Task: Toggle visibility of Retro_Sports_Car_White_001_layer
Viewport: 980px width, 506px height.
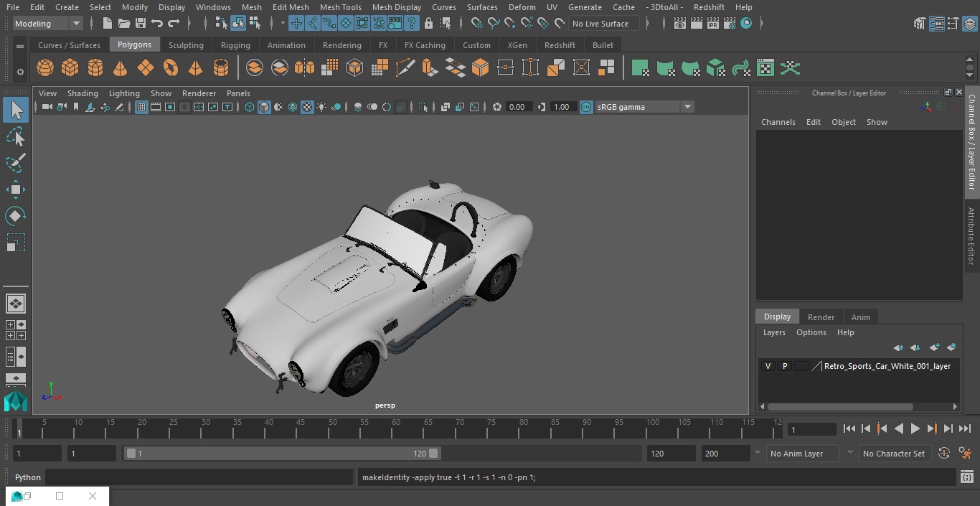Action: tap(768, 366)
